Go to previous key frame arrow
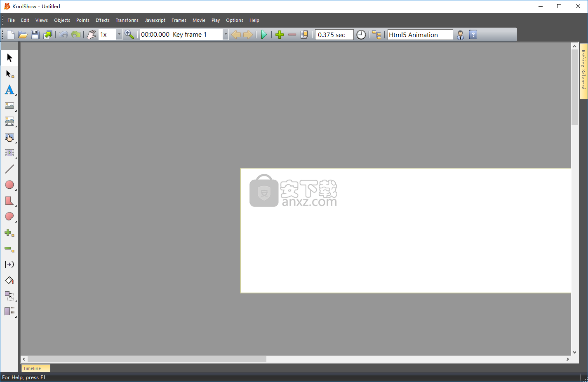The width and height of the screenshot is (588, 382). [236, 35]
